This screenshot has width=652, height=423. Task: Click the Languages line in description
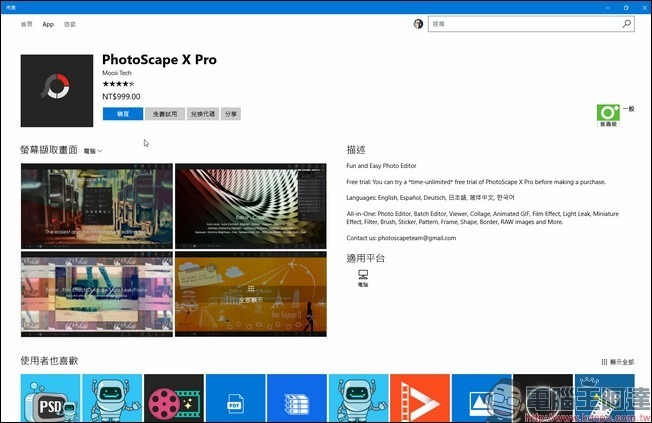[x=430, y=198]
